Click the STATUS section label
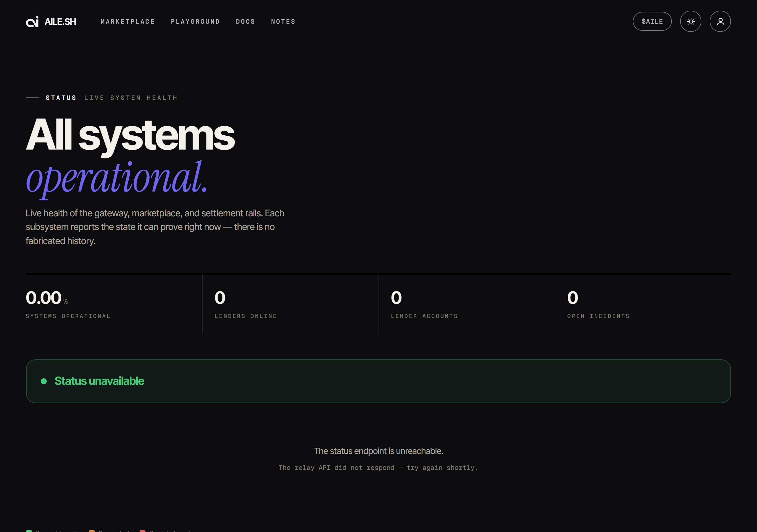This screenshot has width=757, height=532. [61, 98]
